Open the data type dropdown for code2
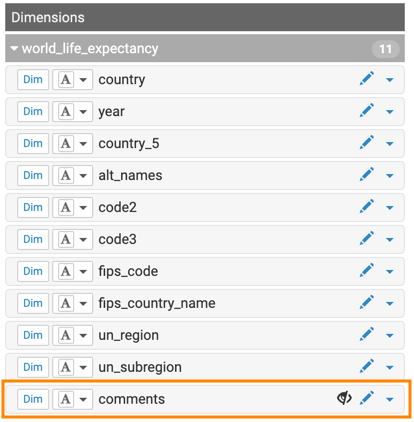The image size is (414, 422). (x=72, y=207)
